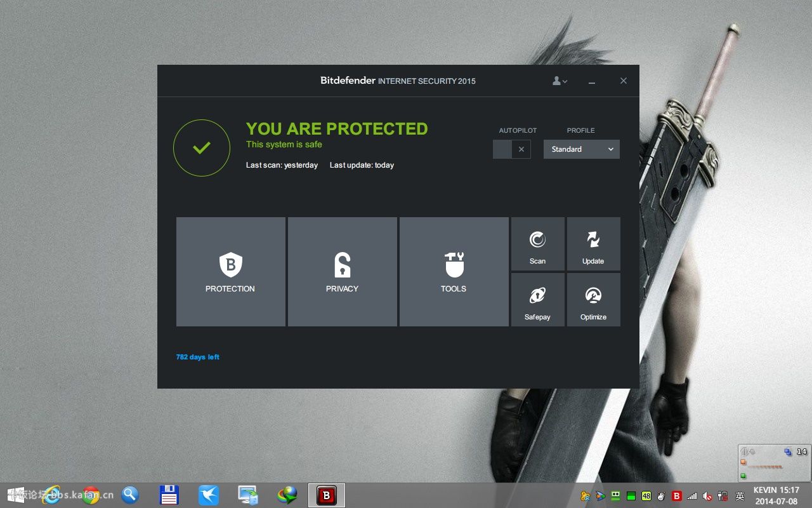Click the input language indicator in the tray
Screen dimensions: 812x508
(x=740, y=496)
